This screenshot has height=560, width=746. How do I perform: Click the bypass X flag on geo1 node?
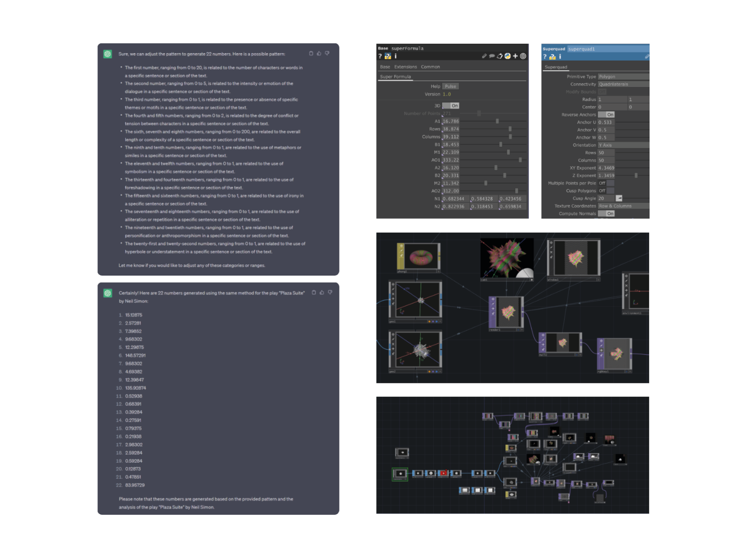click(x=393, y=294)
